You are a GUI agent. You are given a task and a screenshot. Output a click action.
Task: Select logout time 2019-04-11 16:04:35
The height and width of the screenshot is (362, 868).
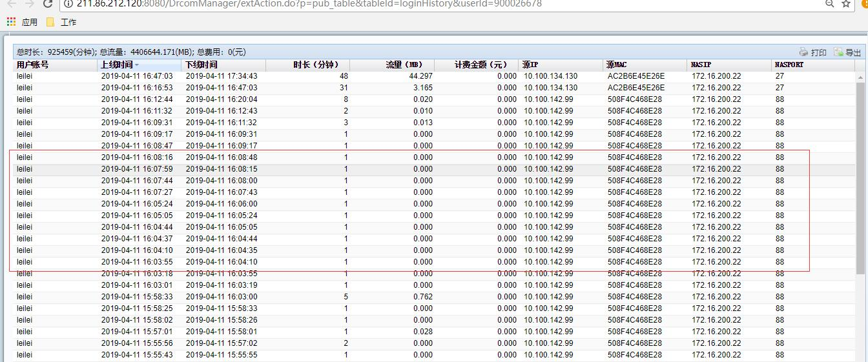222,250
